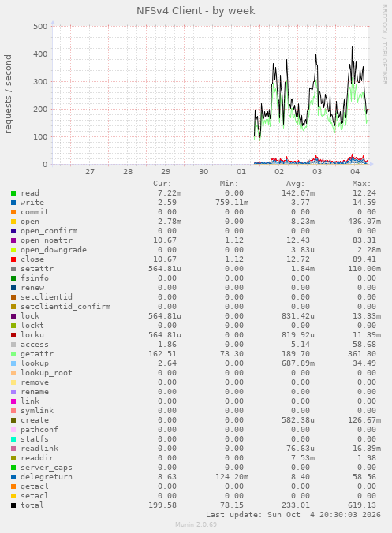392x533 pixels.
Task: Click the x-axis date label 29
Action: [x=166, y=172]
